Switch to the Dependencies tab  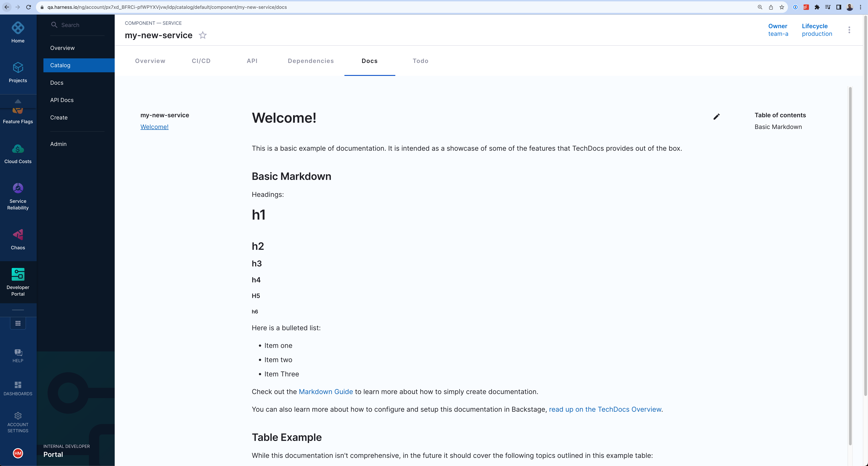(311, 61)
